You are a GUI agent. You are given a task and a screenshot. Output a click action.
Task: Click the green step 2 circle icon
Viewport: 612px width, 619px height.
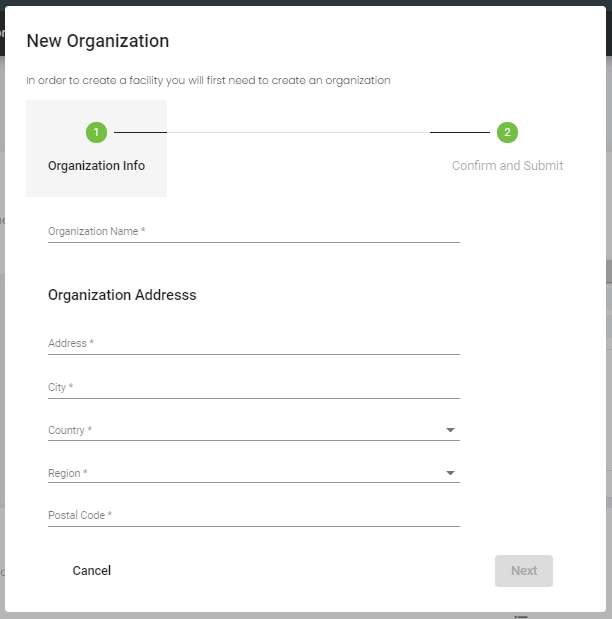[x=507, y=132]
